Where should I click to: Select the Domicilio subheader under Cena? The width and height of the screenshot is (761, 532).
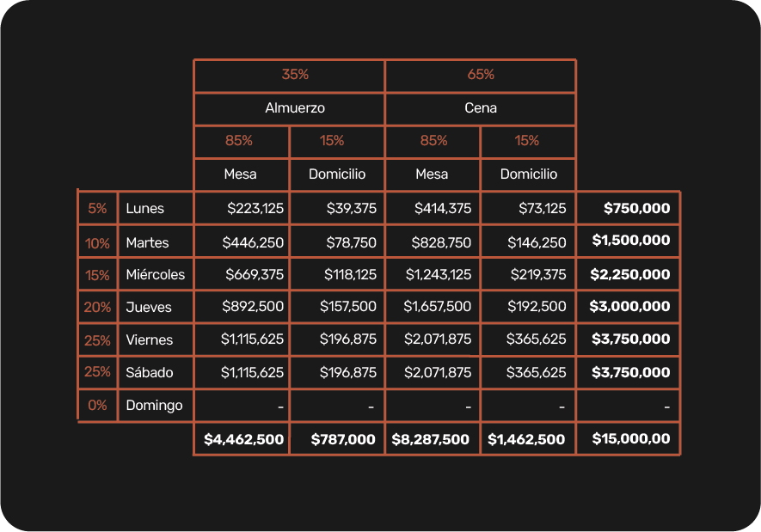coord(529,174)
